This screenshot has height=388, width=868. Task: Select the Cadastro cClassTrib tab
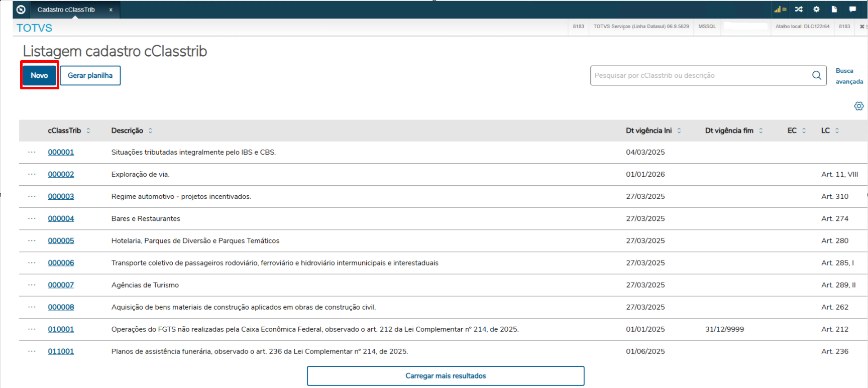tap(66, 10)
